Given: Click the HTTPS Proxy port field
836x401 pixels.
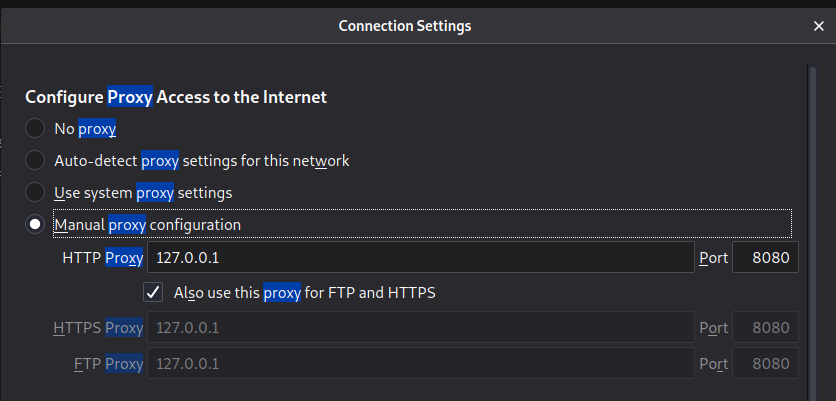Looking at the screenshot, I should click(766, 328).
